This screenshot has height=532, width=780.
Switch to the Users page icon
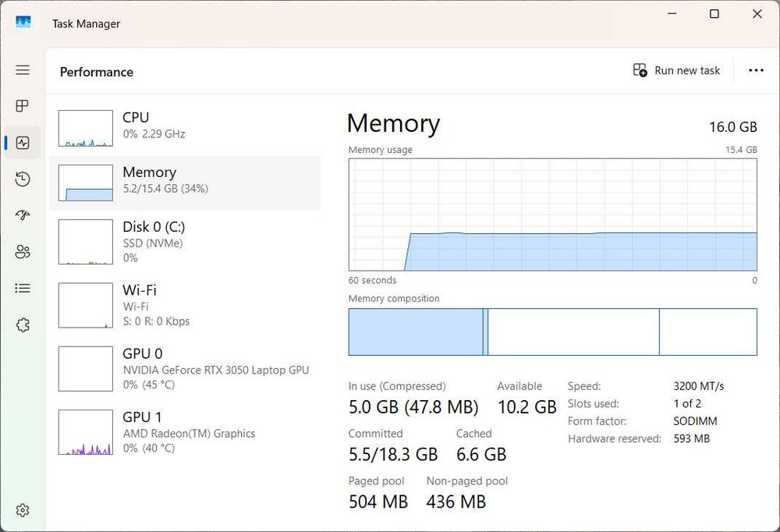pos(23,252)
